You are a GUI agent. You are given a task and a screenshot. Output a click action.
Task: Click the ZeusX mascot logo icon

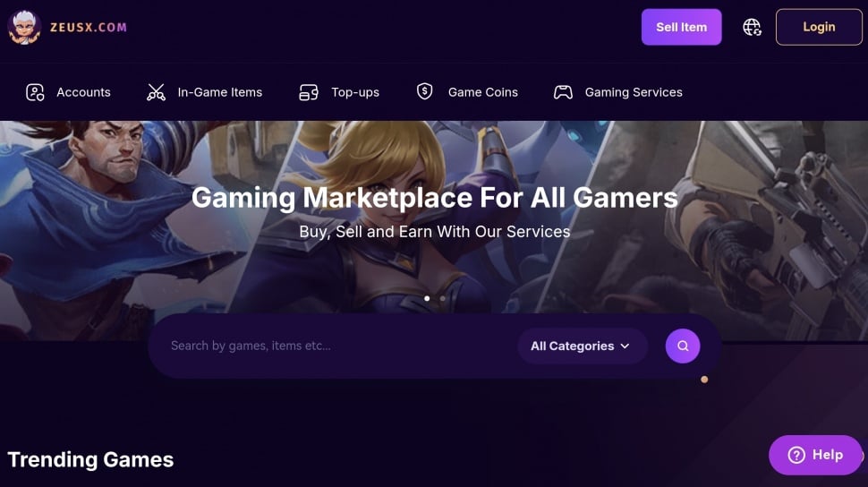tap(24, 27)
